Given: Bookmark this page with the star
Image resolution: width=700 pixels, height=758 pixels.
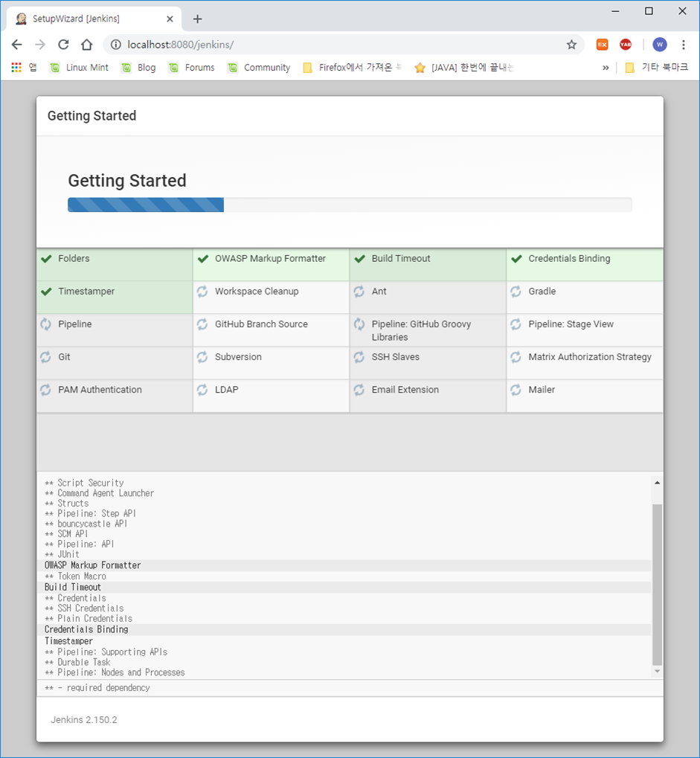Looking at the screenshot, I should [571, 45].
